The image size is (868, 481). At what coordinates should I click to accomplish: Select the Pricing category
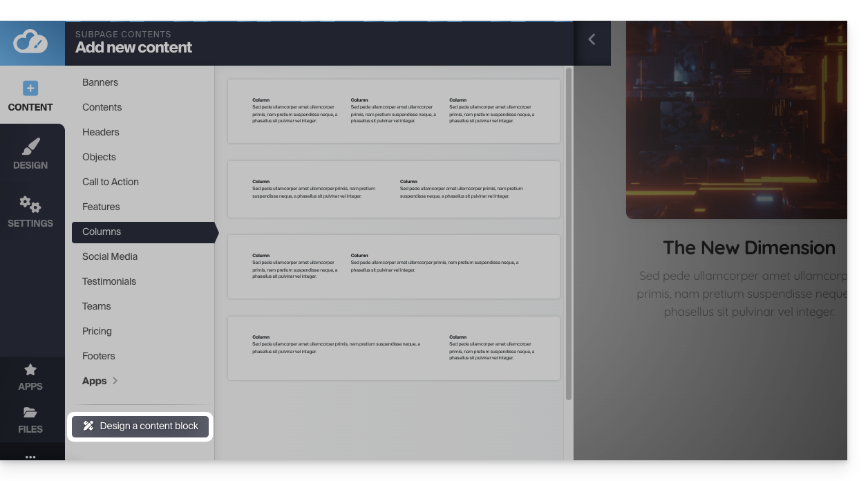[x=97, y=331]
